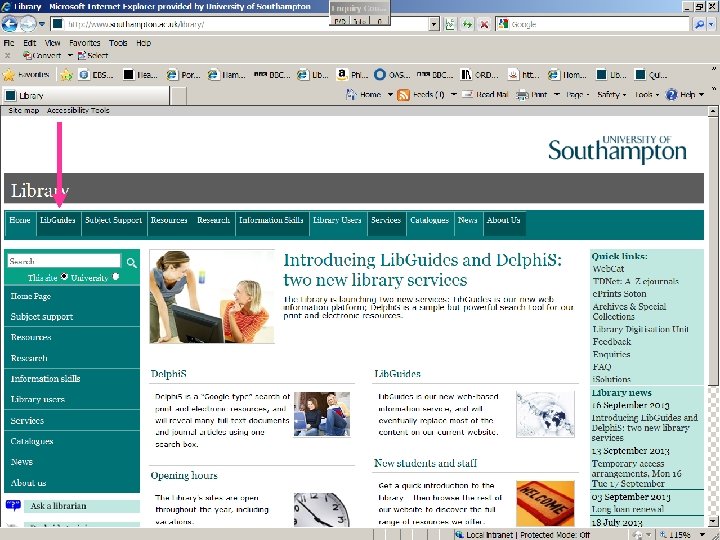Expand the Feeds dropdown arrow
720x540 pixels.
pyautogui.click(x=453, y=95)
